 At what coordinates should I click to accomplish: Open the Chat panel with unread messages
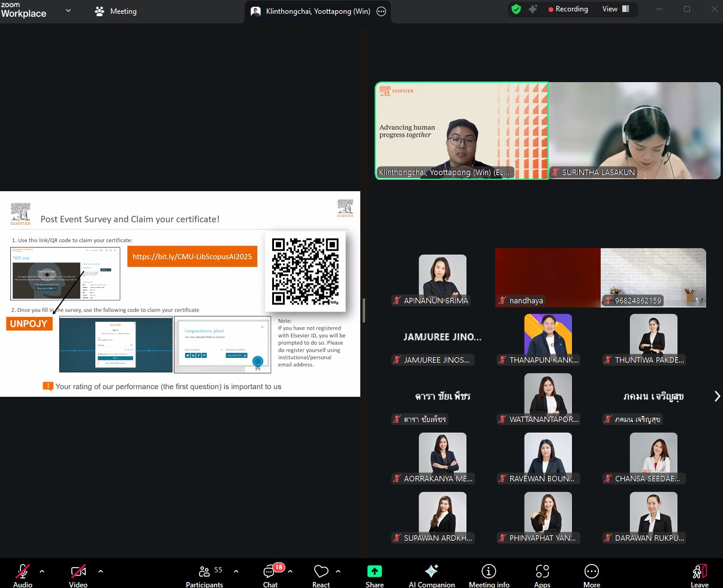tap(270, 575)
